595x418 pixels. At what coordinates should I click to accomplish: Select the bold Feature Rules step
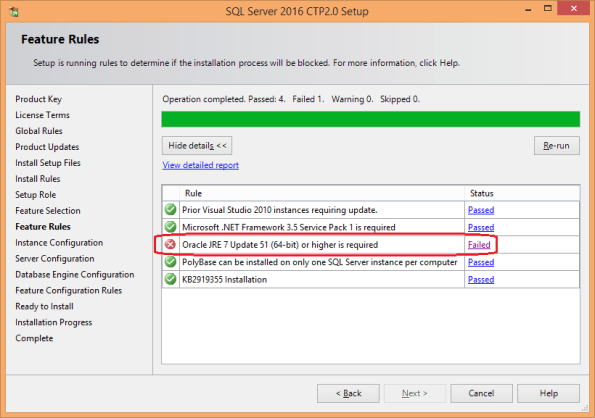(43, 226)
